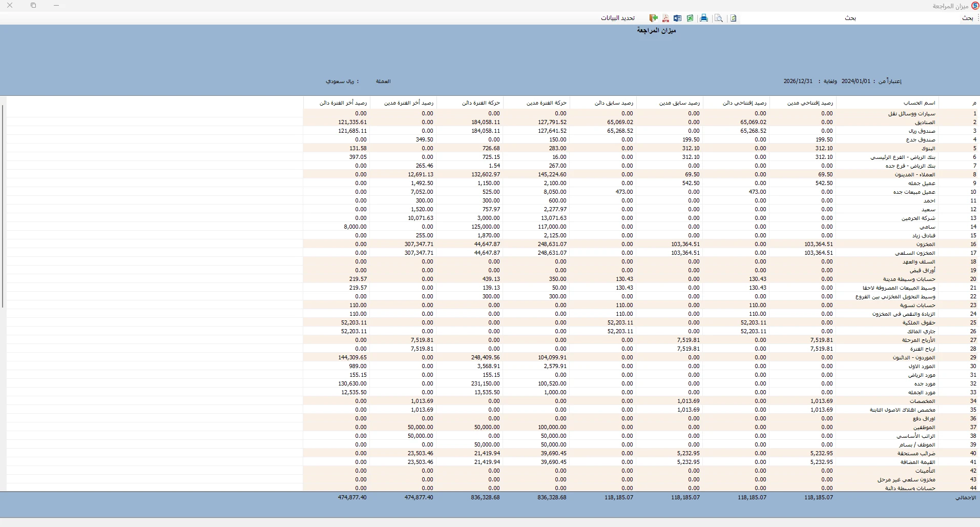980x527 pixels.
Task: Click the الإجمالي totals label
Action: (966, 498)
